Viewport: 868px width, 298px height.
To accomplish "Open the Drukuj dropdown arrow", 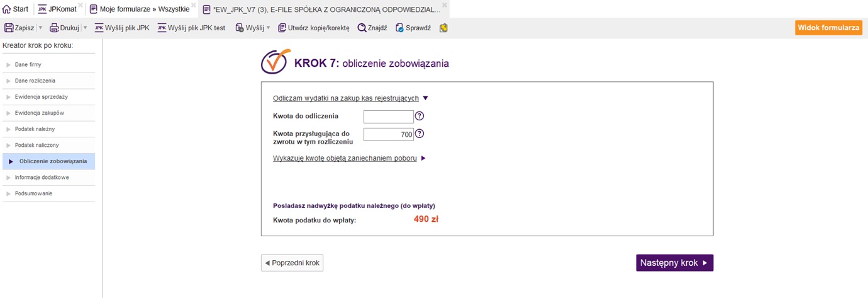I will (85, 28).
